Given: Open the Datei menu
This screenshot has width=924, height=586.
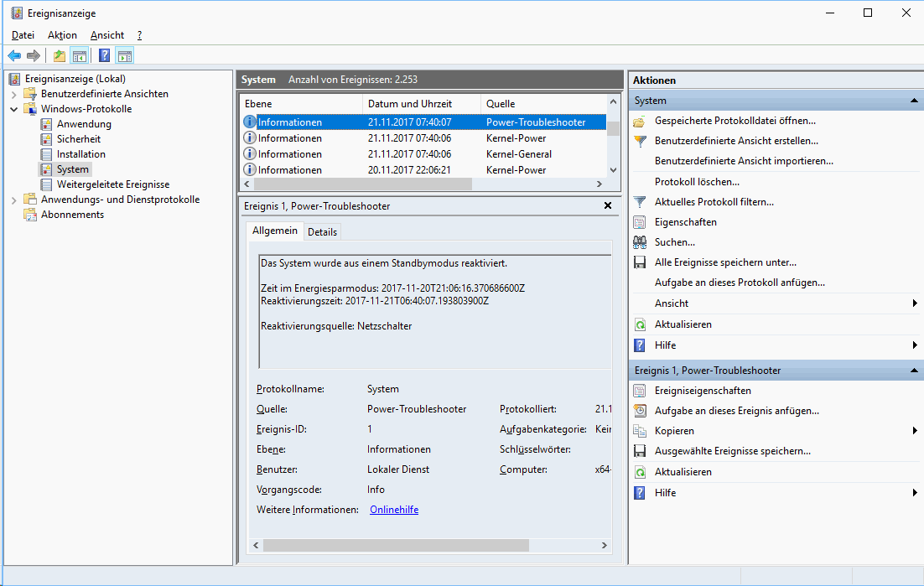Looking at the screenshot, I should tap(23, 35).
